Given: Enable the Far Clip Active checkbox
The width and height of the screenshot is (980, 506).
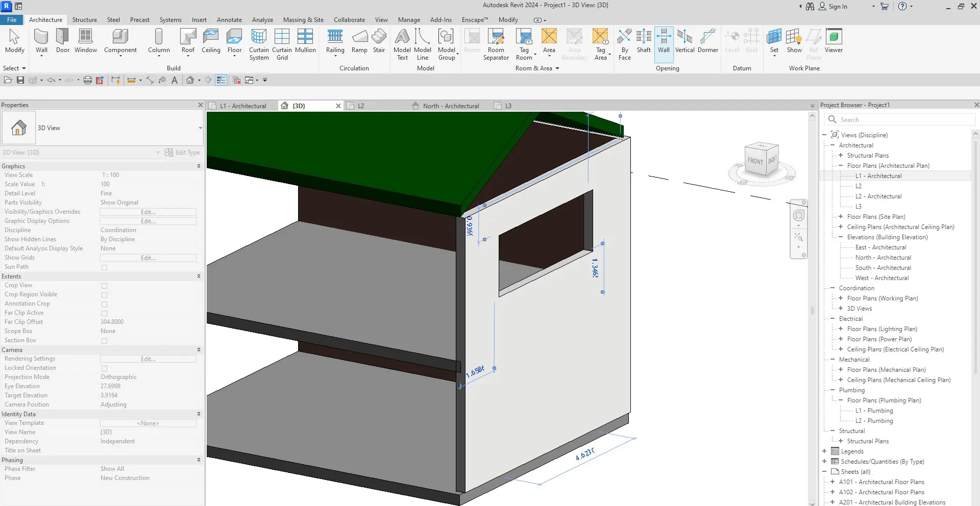Looking at the screenshot, I should tap(104, 313).
